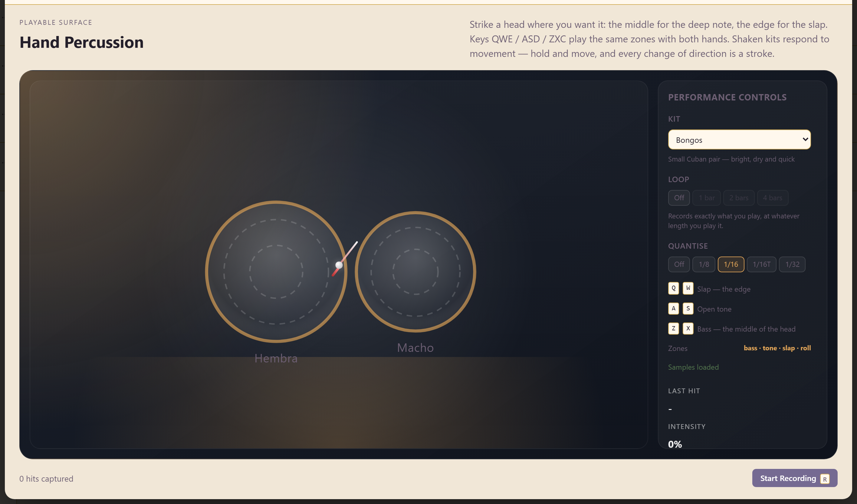Select the 4 bars loop option
857x504 pixels.
[x=772, y=198]
